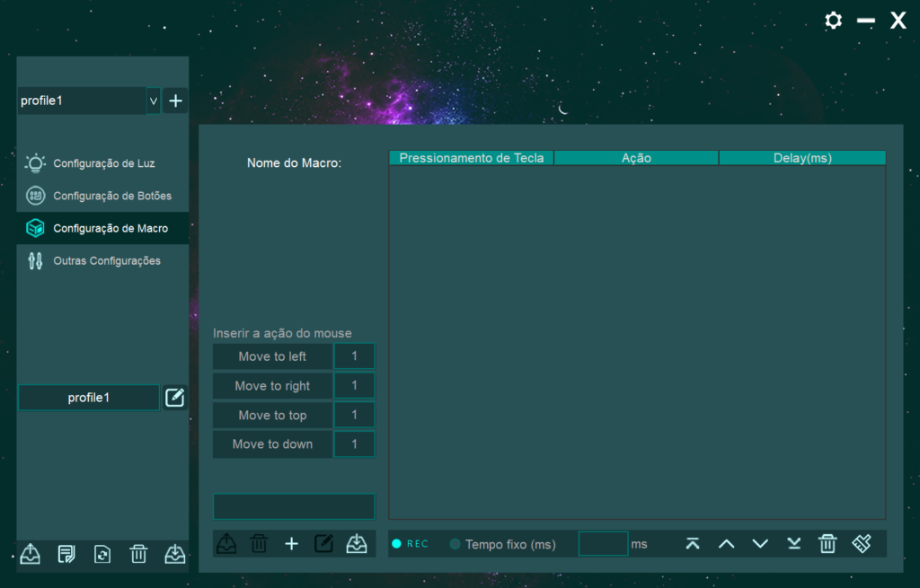This screenshot has width=920, height=588.
Task: Move macro step to top of list
Action: click(693, 543)
